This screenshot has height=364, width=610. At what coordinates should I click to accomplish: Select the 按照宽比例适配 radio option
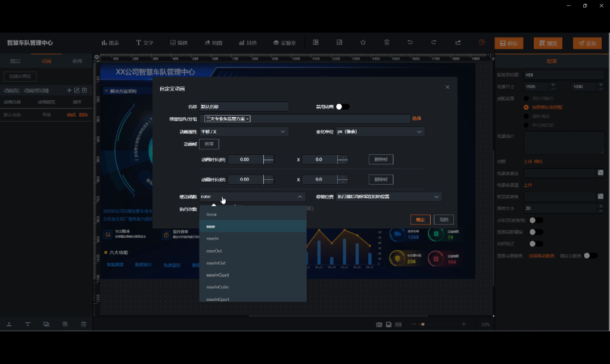point(526,107)
